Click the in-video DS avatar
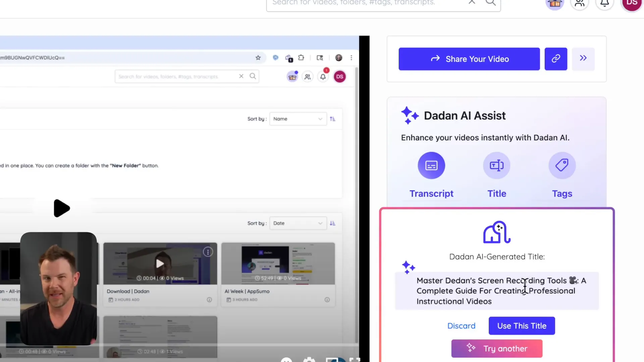The image size is (644, 362). click(339, 77)
